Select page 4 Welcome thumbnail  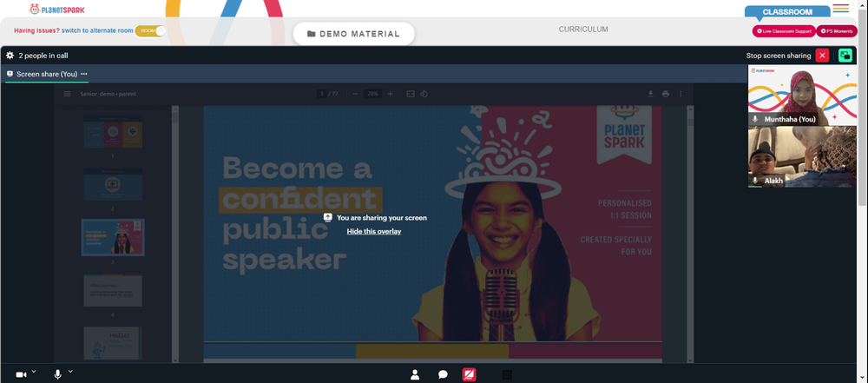[x=113, y=290]
